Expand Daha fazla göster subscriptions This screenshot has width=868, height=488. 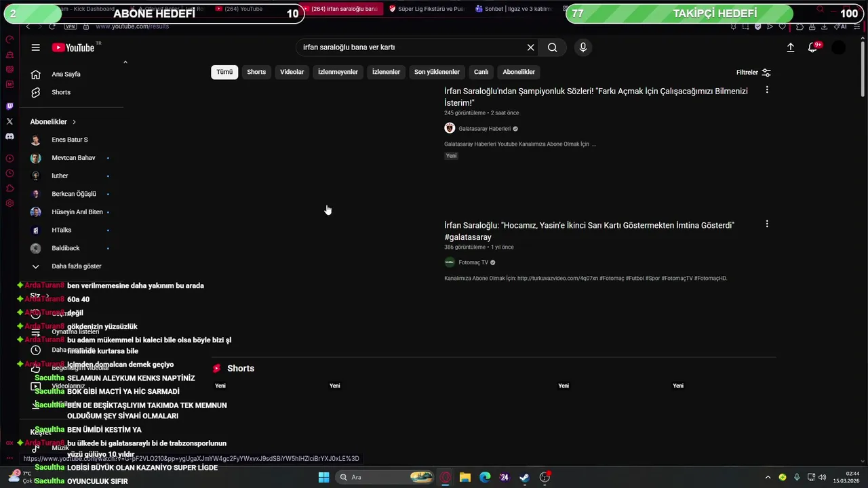coord(77,266)
